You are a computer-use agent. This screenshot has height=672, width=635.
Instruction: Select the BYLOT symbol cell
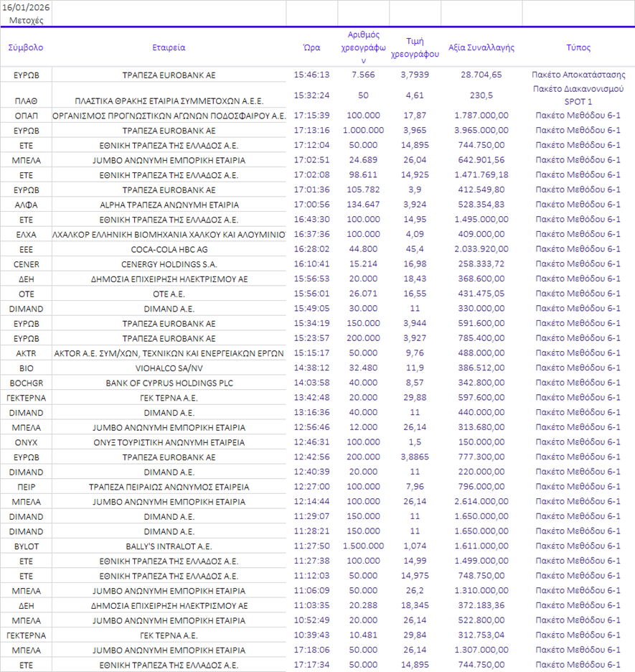click(x=26, y=546)
